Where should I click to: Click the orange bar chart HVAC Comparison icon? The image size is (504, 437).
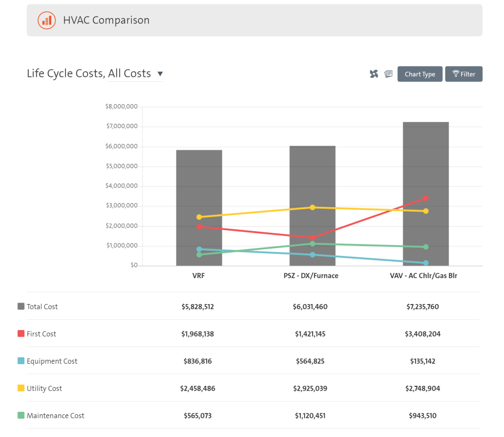(x=47, y=20)
